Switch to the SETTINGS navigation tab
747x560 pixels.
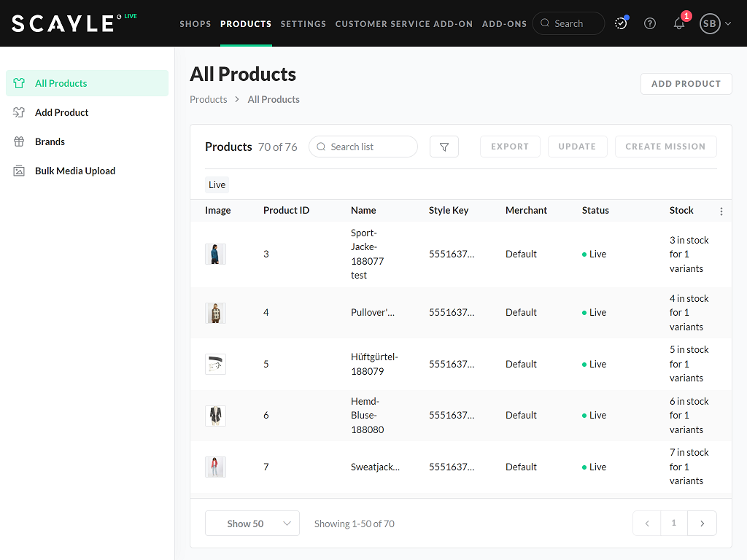303,23
